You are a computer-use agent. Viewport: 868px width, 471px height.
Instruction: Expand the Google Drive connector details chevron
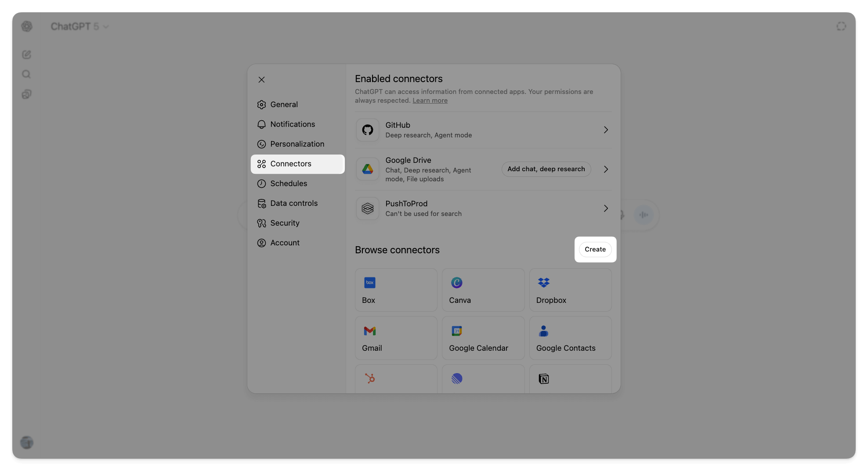pos(606,169)
